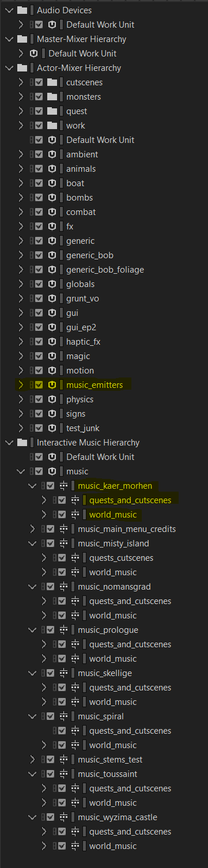
Task: Collapse the Audio Devices section
Action: [x=9, y=10]
